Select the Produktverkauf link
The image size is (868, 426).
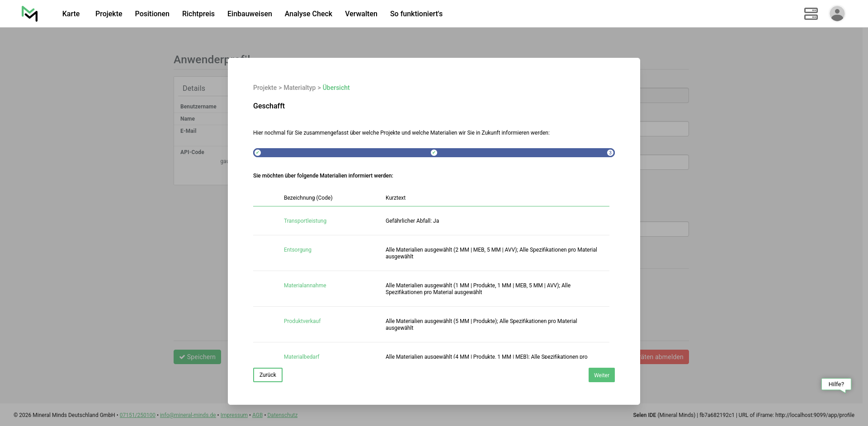click(302, 321)
